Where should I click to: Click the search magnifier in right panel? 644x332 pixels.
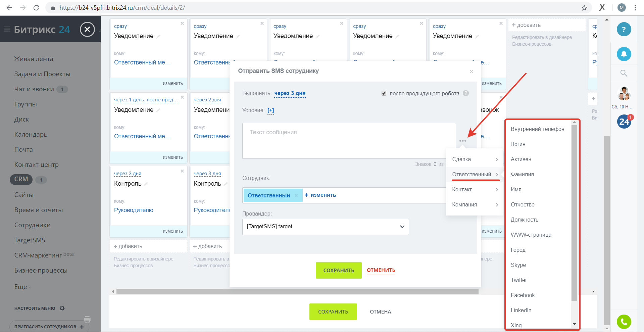[624, 73]
